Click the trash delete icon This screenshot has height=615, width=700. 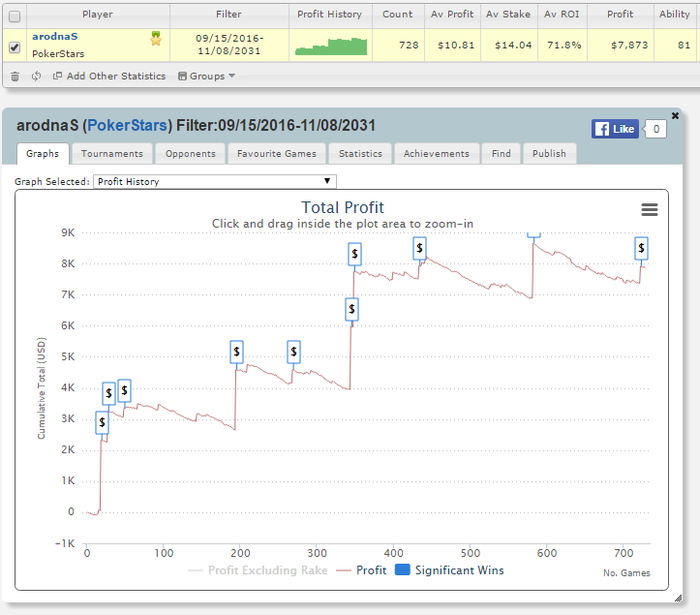click(x=15, y=76)
